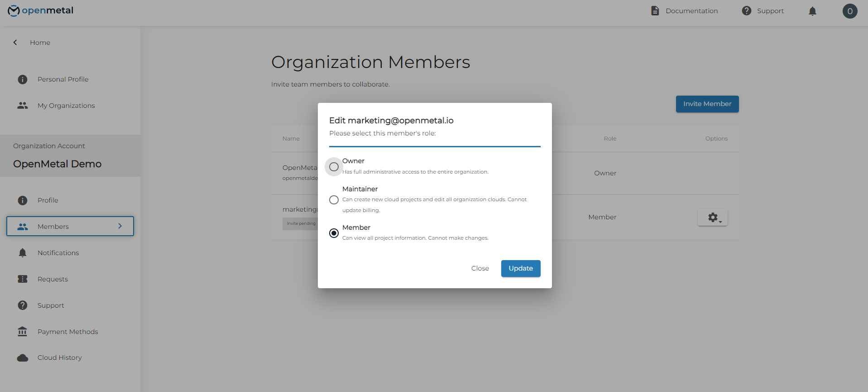The image size is (868, 392).
Task: Select the Maintainer role radio button
Action: (x=334, y=200)
